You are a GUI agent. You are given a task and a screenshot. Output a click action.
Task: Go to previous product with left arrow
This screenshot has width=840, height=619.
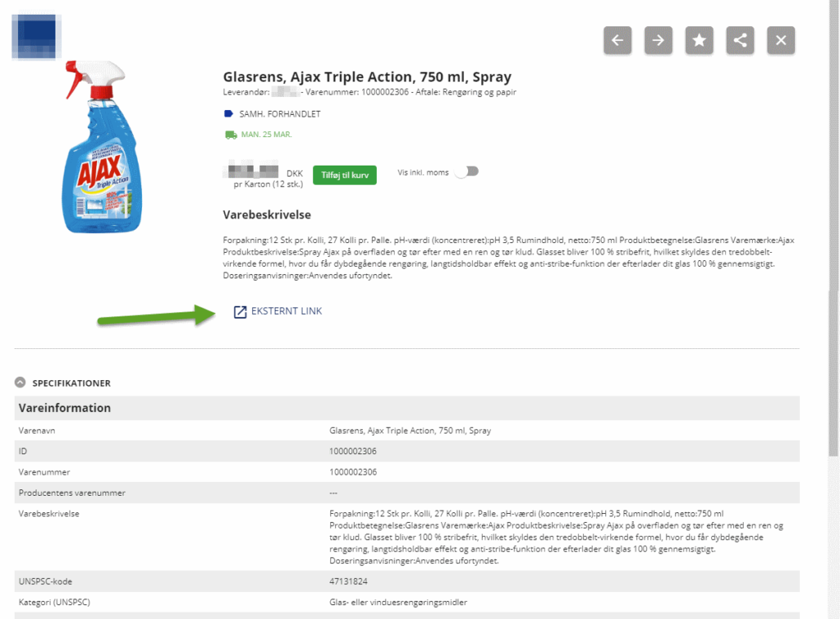coord(617,40)
